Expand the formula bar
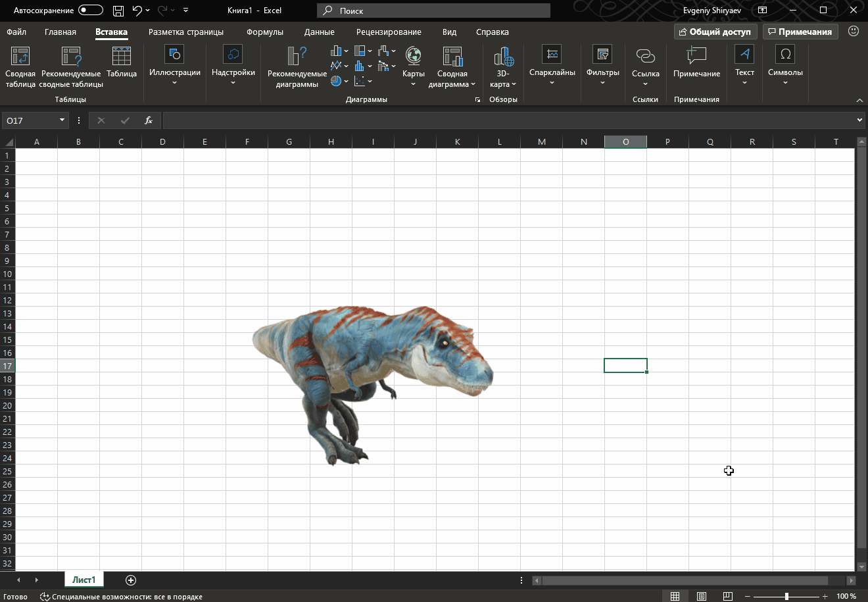 pos(859,120)
